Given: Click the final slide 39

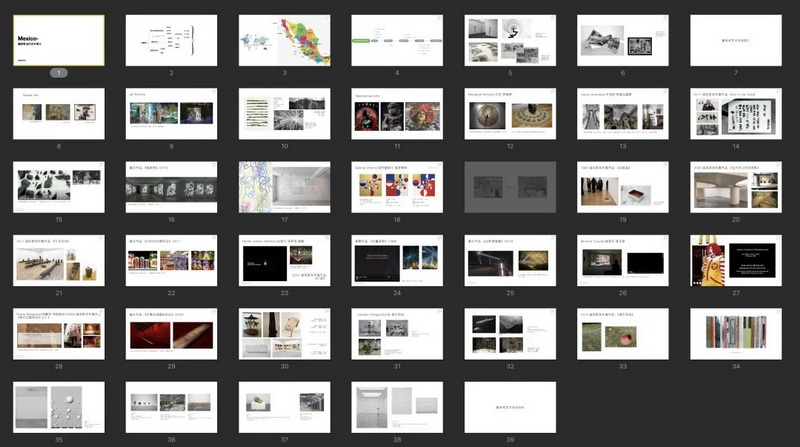Looking at the screenshot, I should click(x=510, y=406).
